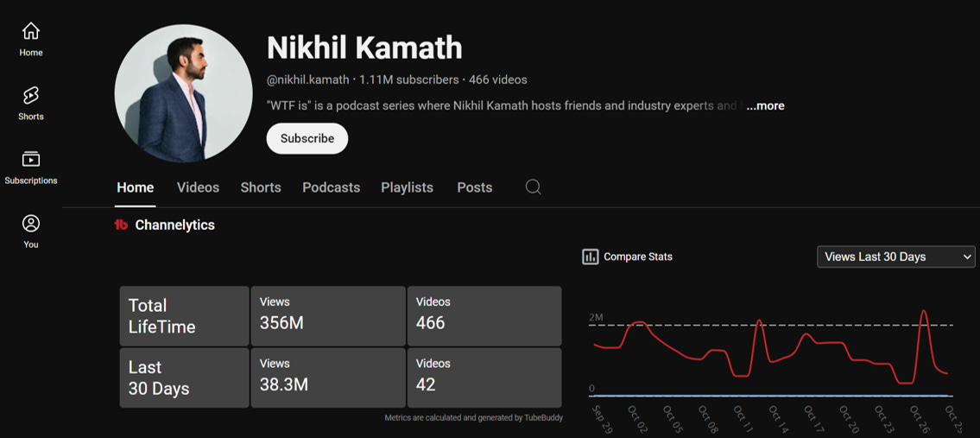The width and height of the screenshot is (980, 438).
Task: Click the channel search magnifier icon
Action: click(533, 187)
